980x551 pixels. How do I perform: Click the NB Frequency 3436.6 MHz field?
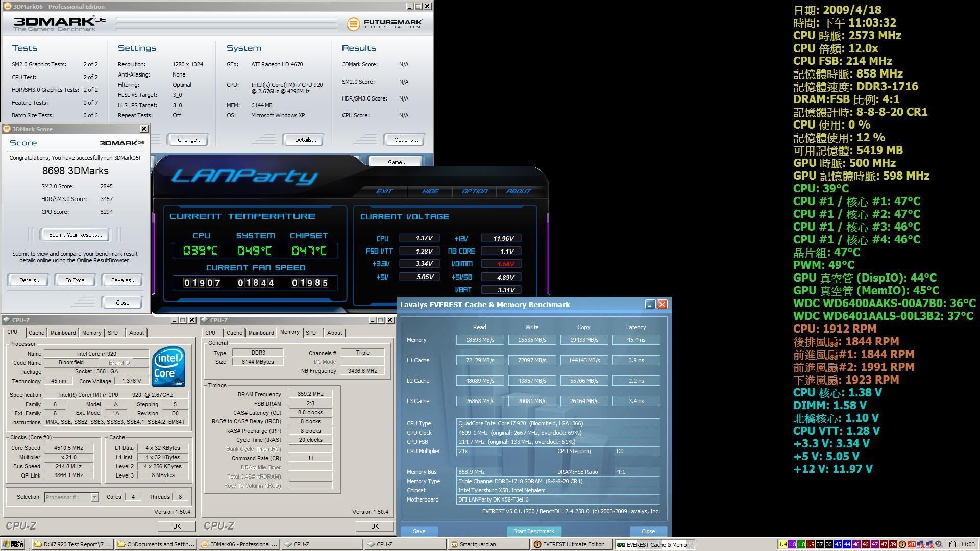[x=363, y=371]
